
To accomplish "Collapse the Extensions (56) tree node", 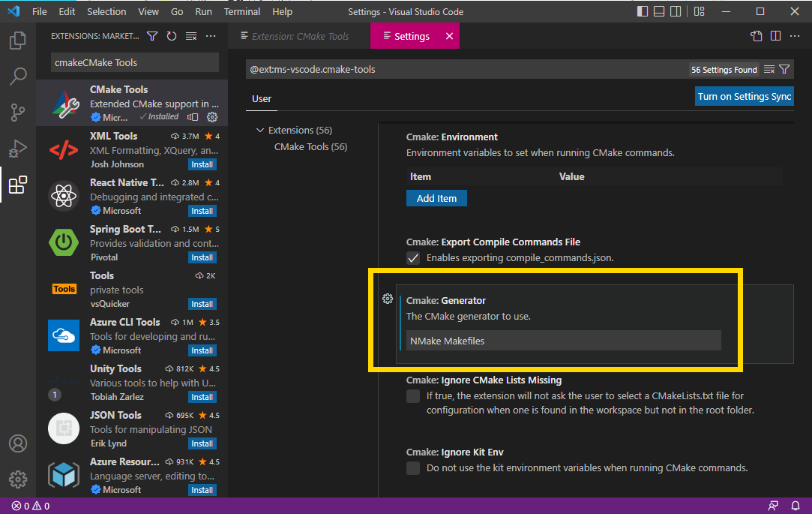I will [x=260, y=130].
